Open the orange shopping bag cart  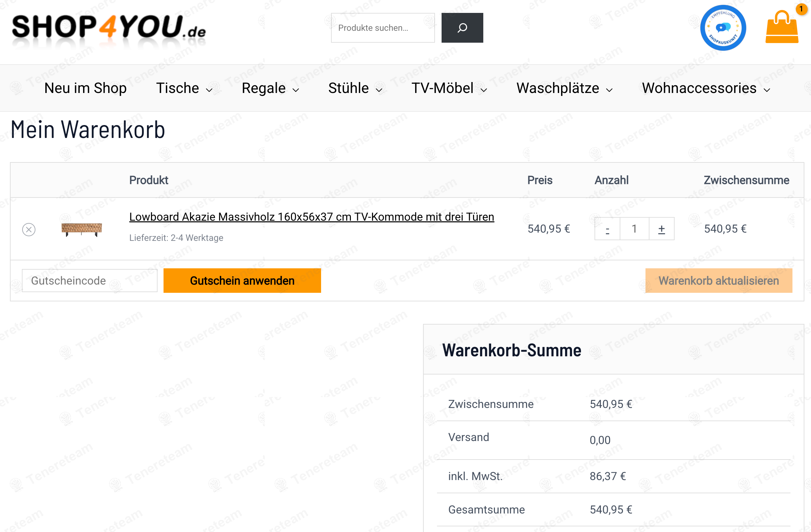(782, 27)
